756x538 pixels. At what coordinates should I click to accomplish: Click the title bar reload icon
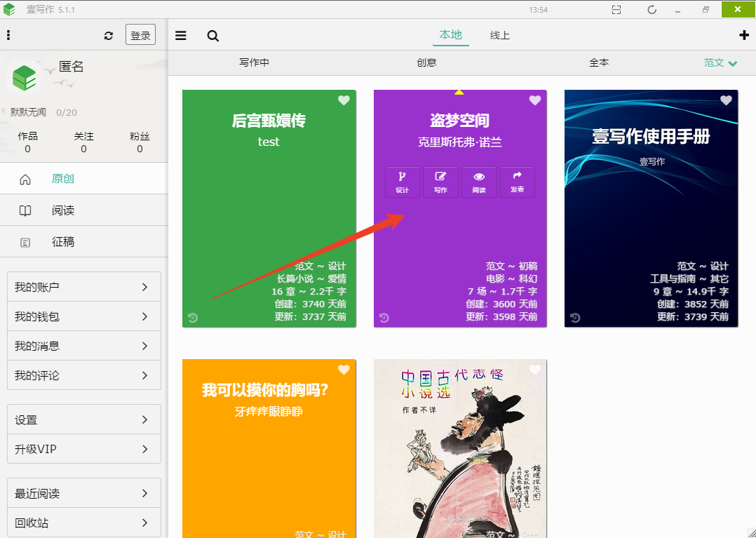tap(652, 10)
